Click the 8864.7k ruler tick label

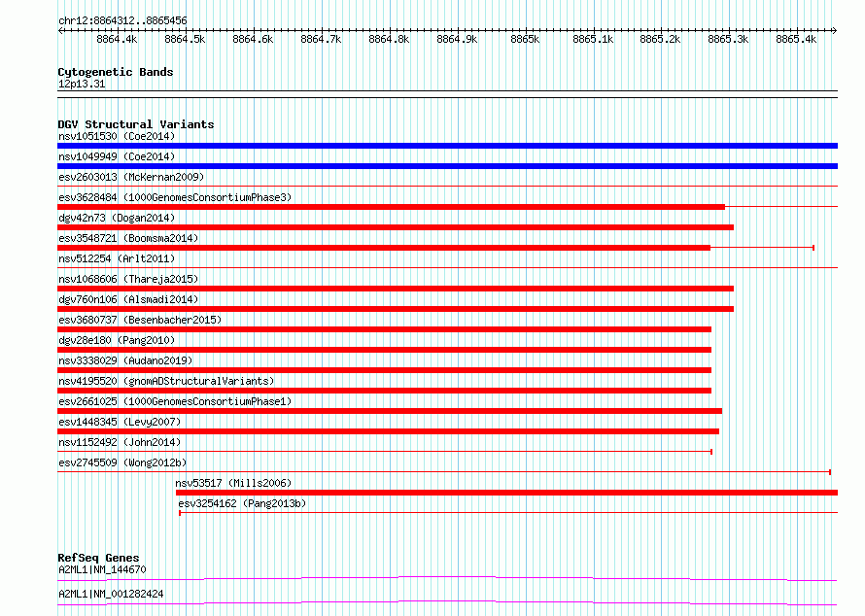pyautogui.click(x=321, y=39)
